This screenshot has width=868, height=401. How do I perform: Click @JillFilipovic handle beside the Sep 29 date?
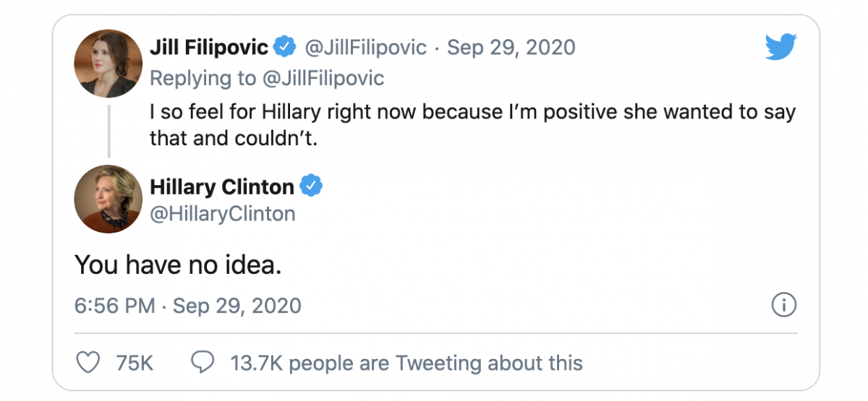click(x=366, y=48)
